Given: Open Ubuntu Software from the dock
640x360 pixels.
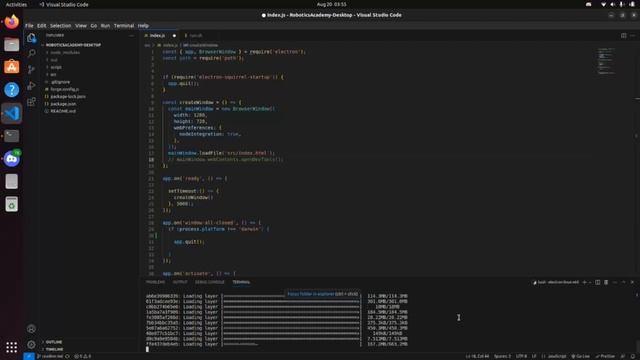Looking at the screenshot, I should (11, 67).
